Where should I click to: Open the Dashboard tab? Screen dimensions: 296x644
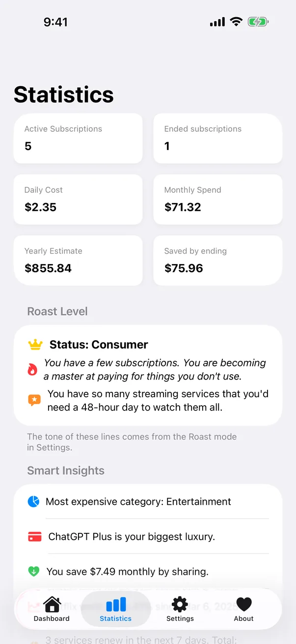[x=52, y=609]
